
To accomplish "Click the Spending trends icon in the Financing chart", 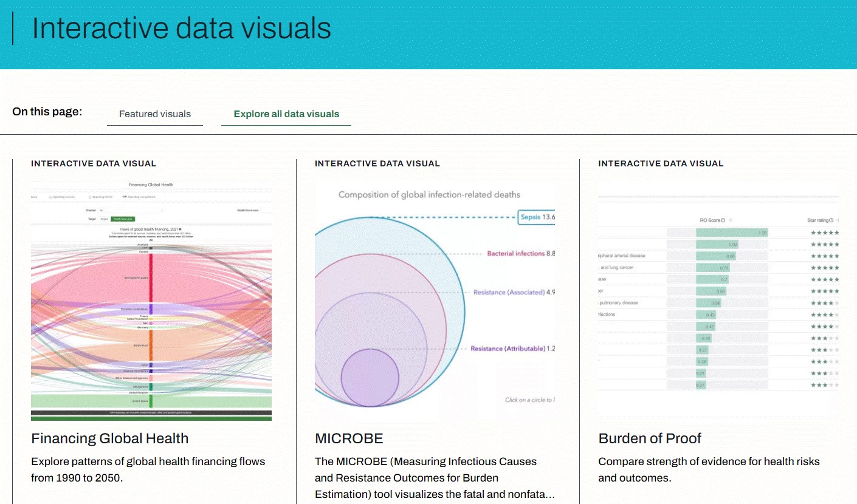I will tap(90, 197).
